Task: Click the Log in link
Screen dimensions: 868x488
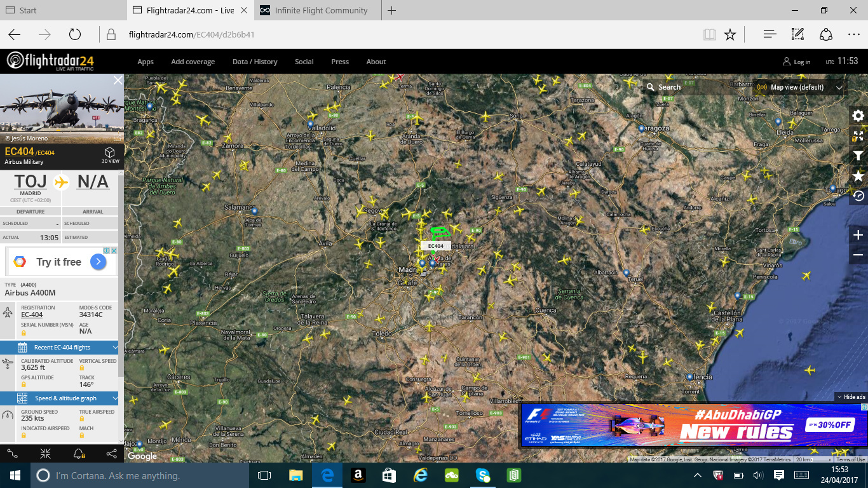Action: (796, 62)
